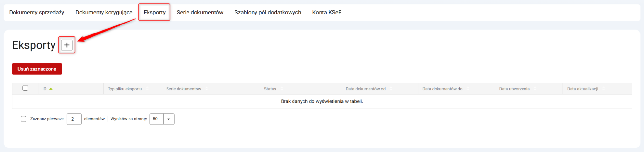Open the Szablony pól dodatkowych tab

pyautogui.click(x=267, y=12)
